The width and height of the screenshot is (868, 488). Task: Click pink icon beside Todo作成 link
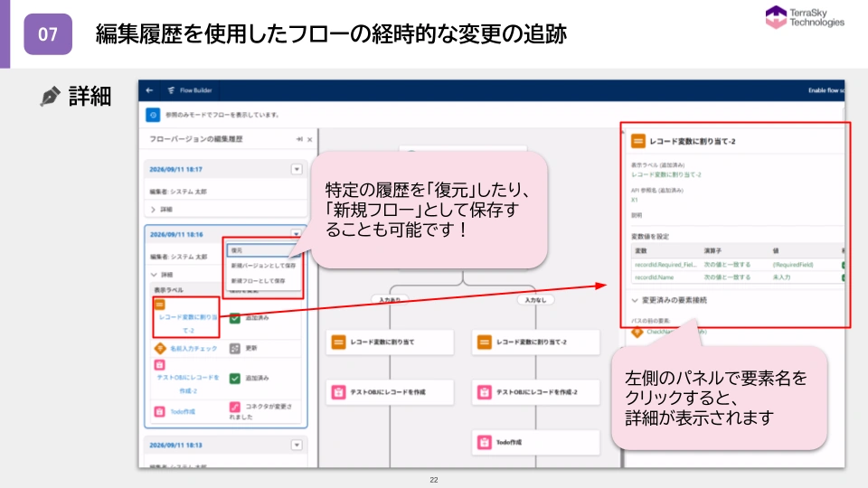(159, 412)
